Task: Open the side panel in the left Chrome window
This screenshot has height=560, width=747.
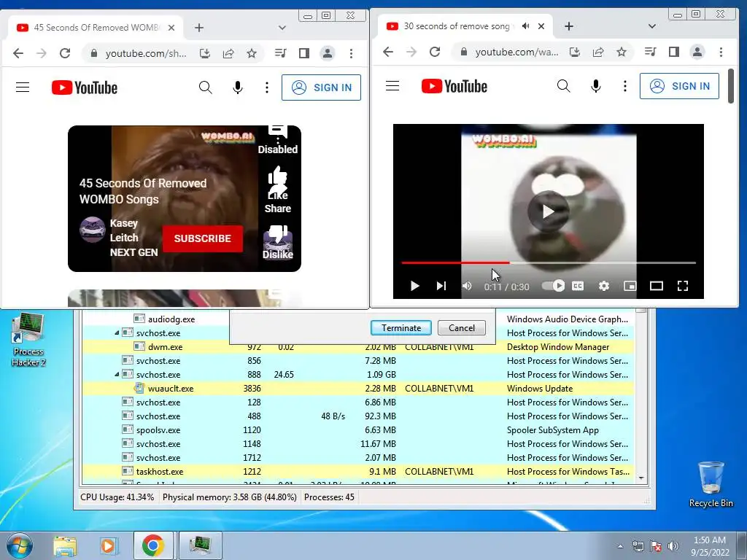Action: click(304, 53)
